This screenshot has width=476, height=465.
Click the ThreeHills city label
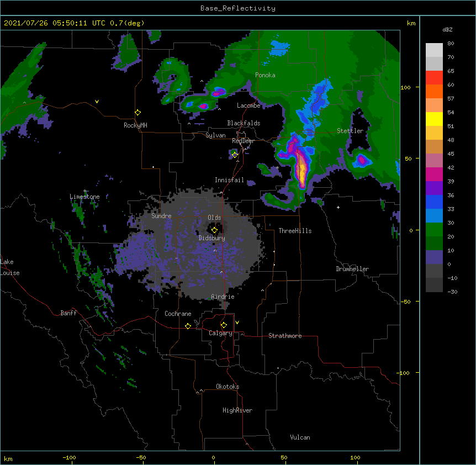tap(295, 231)
